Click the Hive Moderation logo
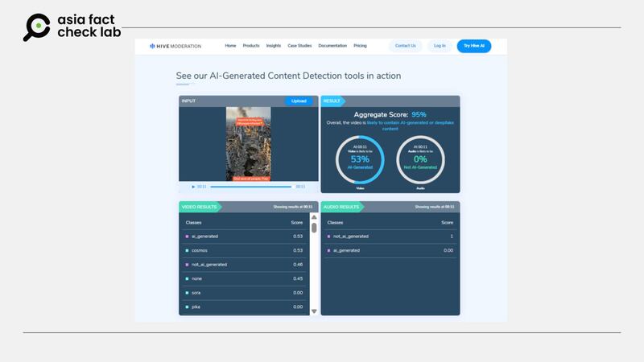Image resolution: width=644 pixels, height=362 pixels. (x=175, y=46)
